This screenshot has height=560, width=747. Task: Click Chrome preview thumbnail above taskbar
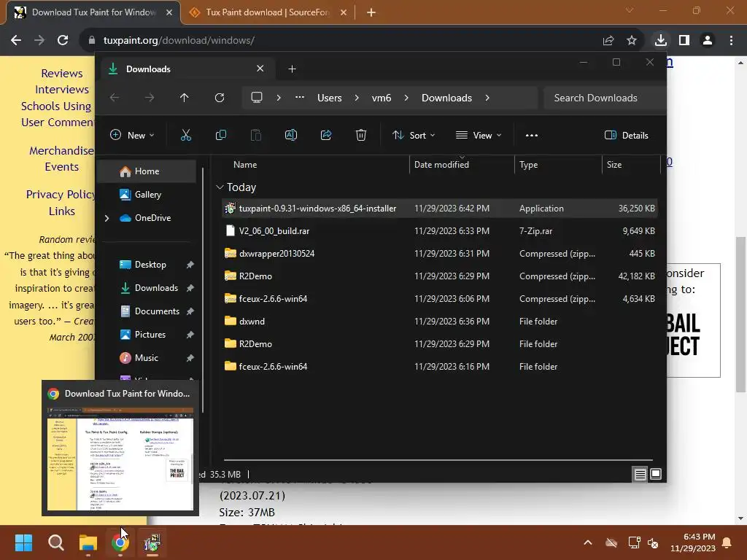120,459
